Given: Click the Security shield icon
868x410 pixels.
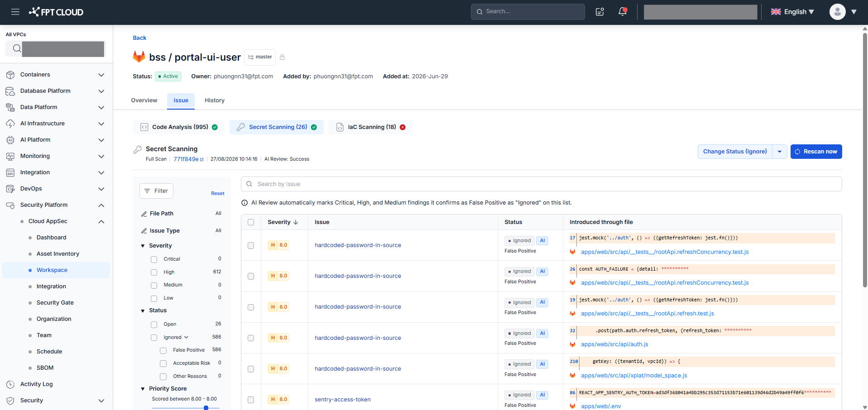Looking at the screenshot, I should point(10,400).
